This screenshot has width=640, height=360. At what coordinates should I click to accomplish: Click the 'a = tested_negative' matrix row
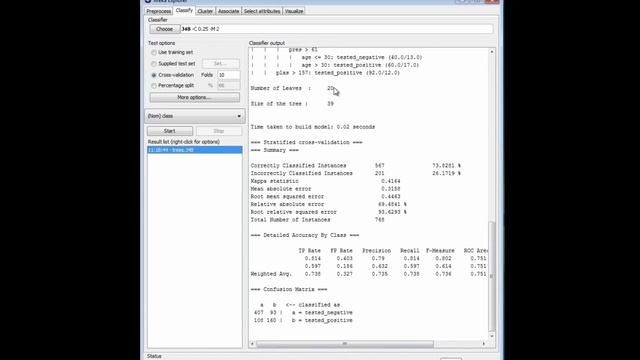(303, 313)
